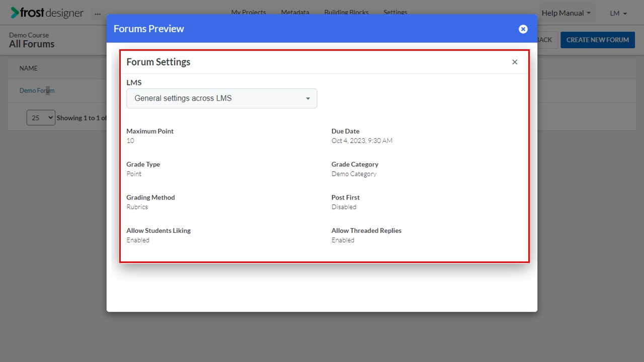Click the LMS field label
The width and height of the screenshot is (644, 362).
point(134,82)
